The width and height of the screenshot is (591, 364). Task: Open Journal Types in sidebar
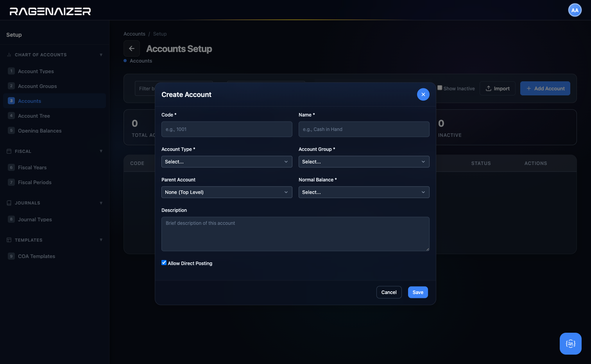point(54,219)
